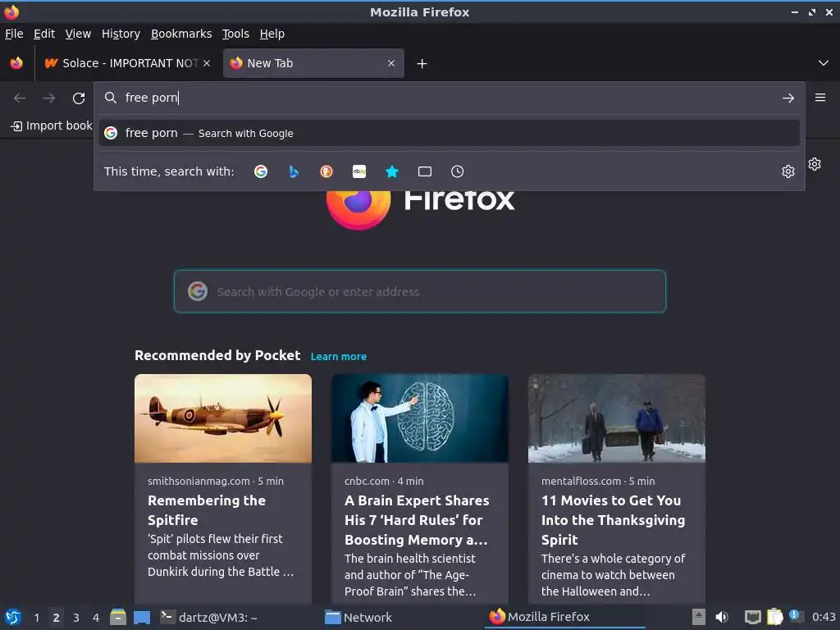
Task: Open the Thanksgiving movies article thumbnail
Action: [617, 418]
